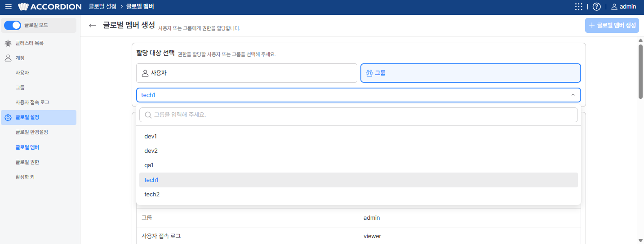The height and width of the screenshot is (244, 644).
Task: Click the 그룹 row in permissions table
Action: [358, 218]
